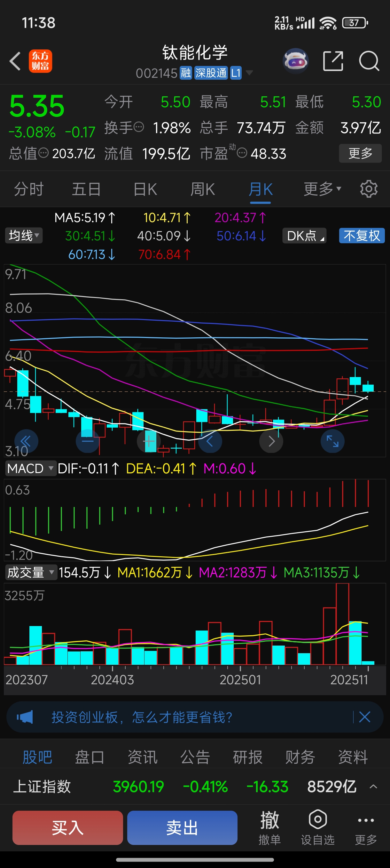Move chart right with arrow button
This screenshot has height=868, width=390.
tap(271, 441)
